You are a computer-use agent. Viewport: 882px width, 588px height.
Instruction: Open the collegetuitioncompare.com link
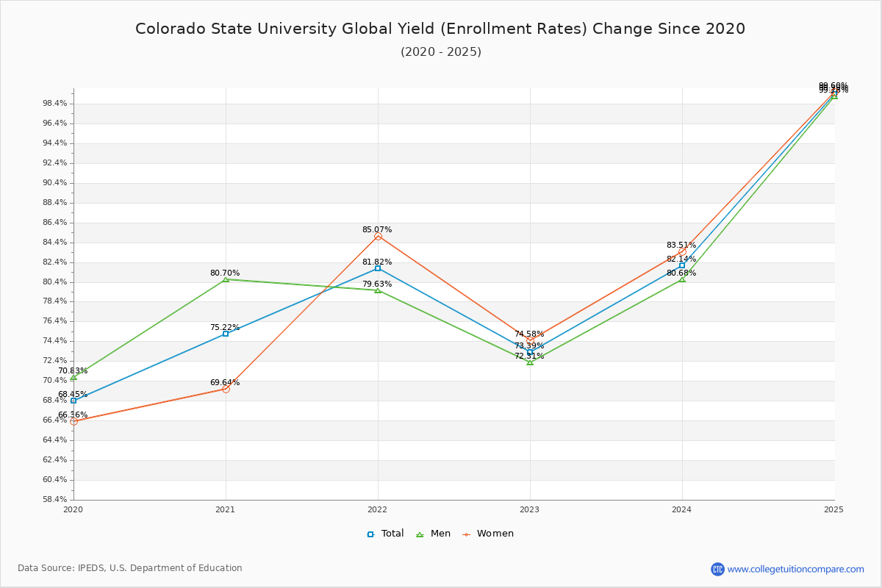coord(796,569)
